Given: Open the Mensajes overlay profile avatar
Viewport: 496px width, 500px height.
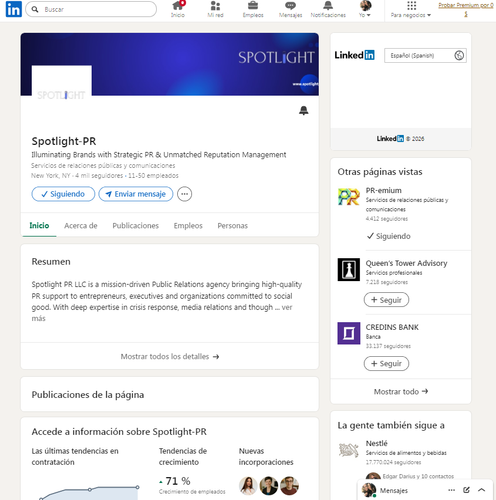Looking at the screenshot, I should tap(369, 490).
